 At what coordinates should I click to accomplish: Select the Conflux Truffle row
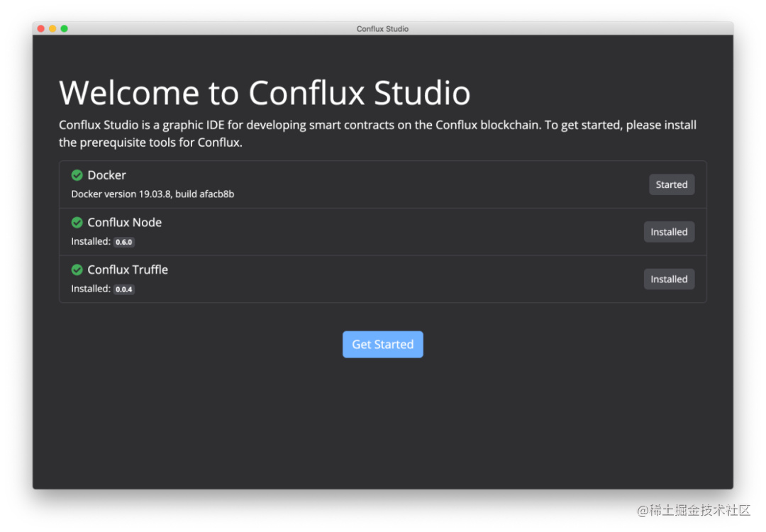[383, 279]
